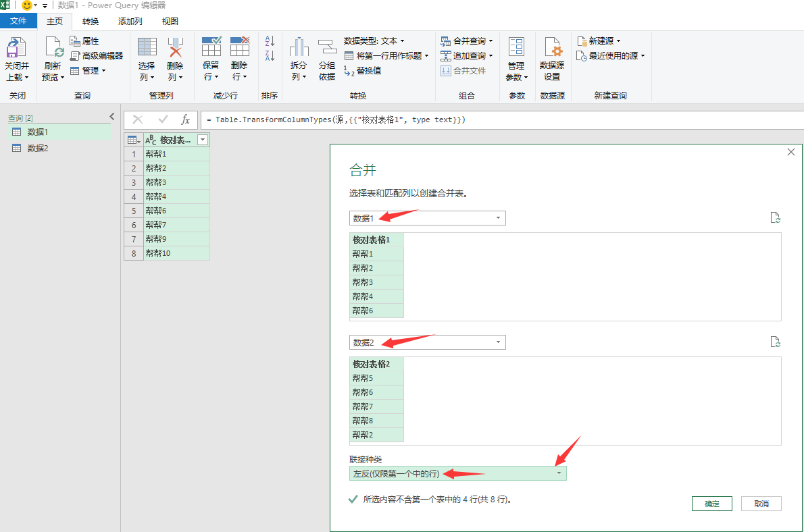Image resolution: width=804 pixels, height=532 pixels.
Task: Click New Source (新建源)
Action: tap(599, 41)
